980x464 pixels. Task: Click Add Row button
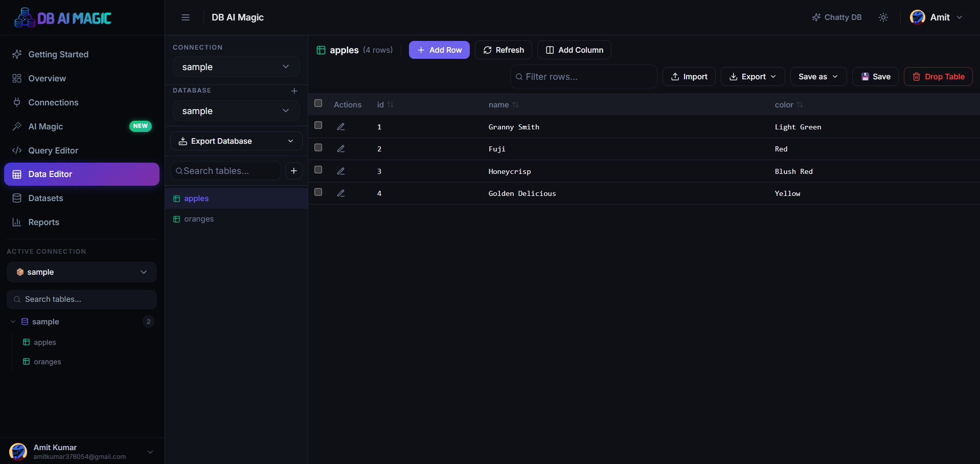click(439, 50)
